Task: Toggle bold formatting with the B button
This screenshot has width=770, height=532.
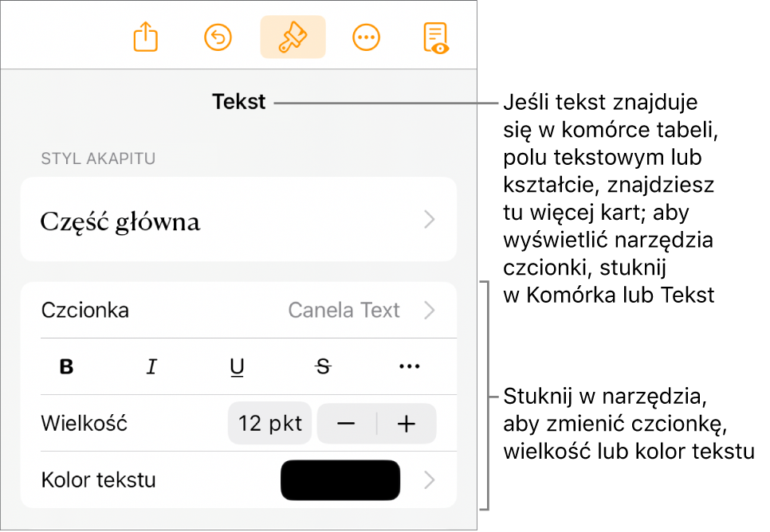Action: (66, 366)
